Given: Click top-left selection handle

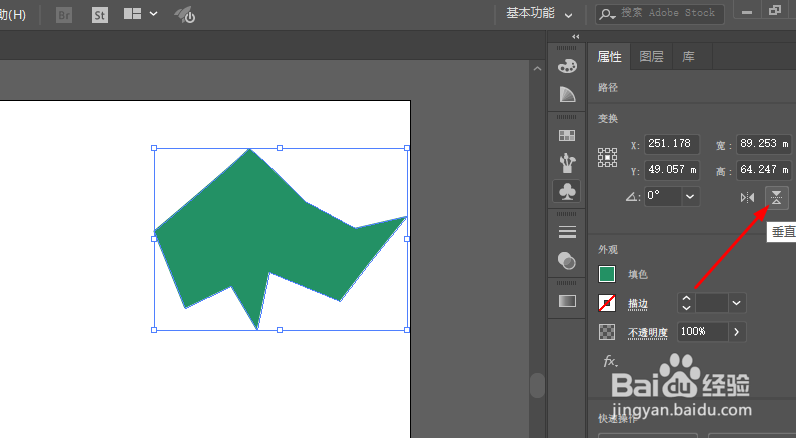Looking at the screenshot, I should [x=154, y=148].
